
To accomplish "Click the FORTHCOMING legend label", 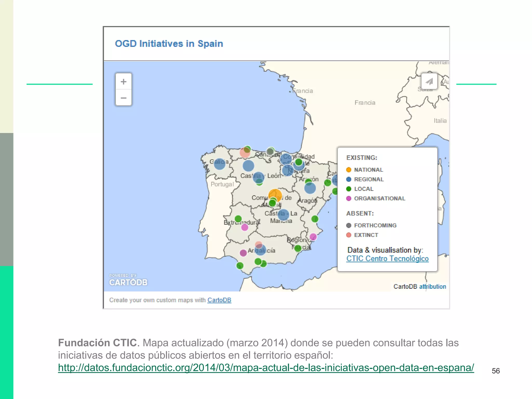I will click(x=375, y=225).
